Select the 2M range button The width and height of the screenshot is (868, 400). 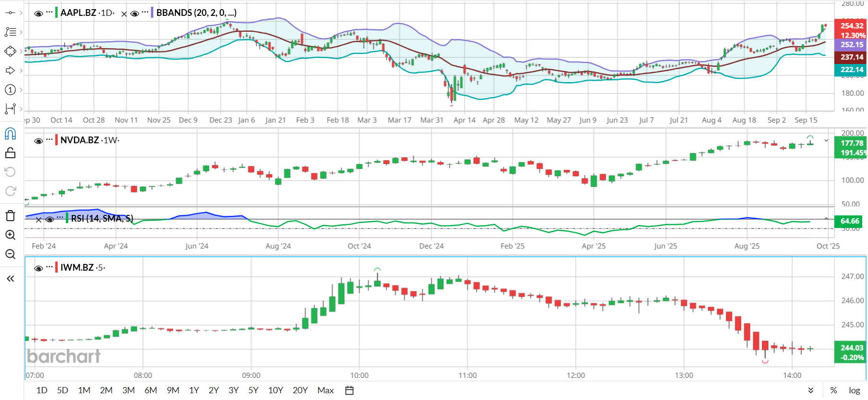click(106, 390)
